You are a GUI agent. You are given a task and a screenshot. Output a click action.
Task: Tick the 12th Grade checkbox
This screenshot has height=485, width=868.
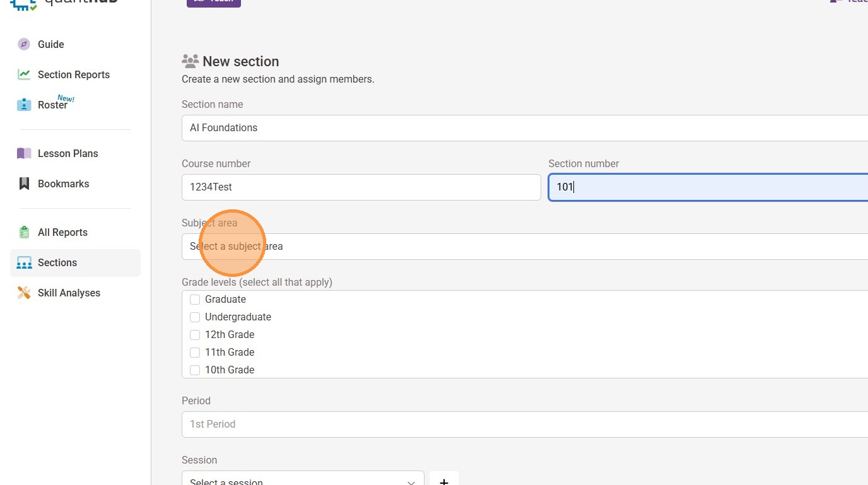point(195,335)
